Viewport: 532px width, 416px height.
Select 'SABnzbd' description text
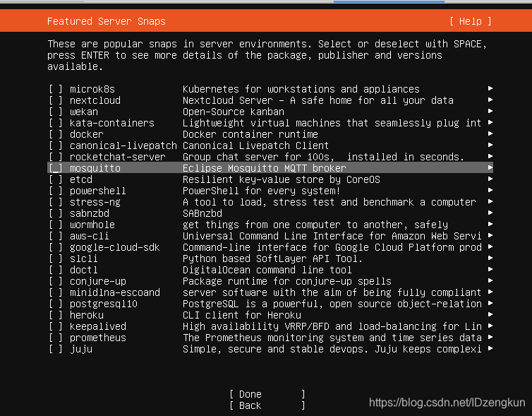pyautogui.click(x=202, y=213)
